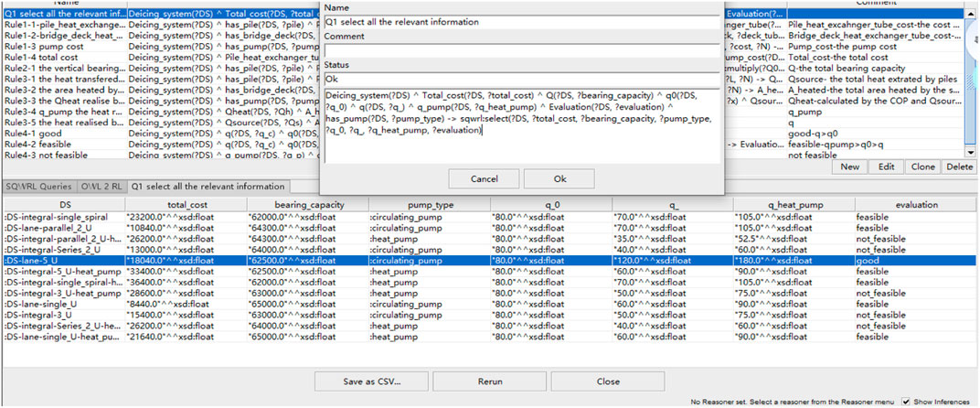Select result row :DS-integral-3_U
The width and height of the screenshot is (980, 408).
489,315
